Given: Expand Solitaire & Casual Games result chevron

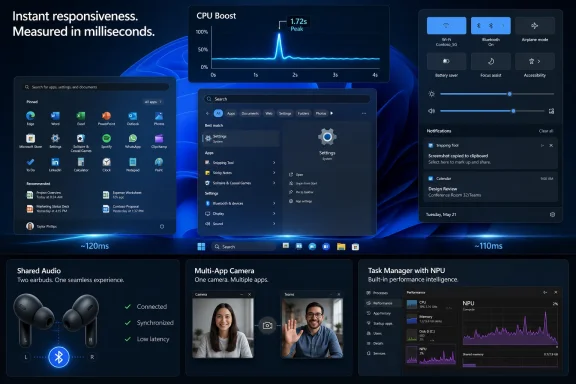Looking at the screenshot, I should [274, 183].
